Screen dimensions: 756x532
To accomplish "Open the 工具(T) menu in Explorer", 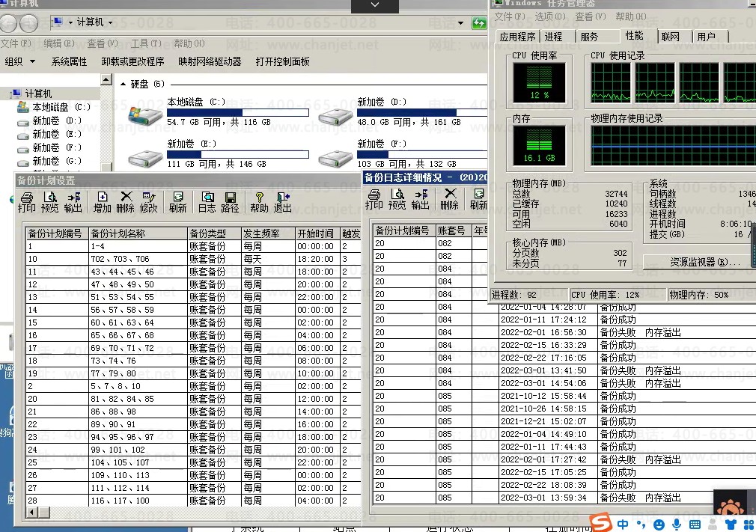I will [x=144, y=43].
